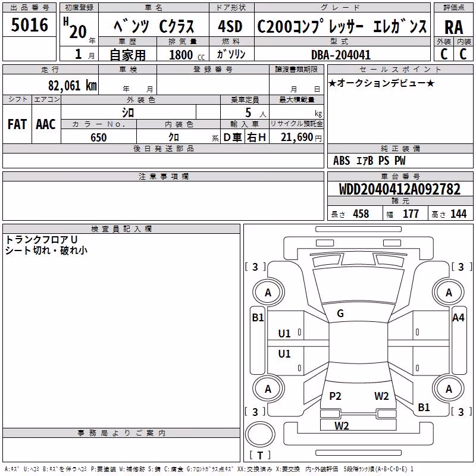Viewport: 476px width, 476px height.
Task: Click equipment list ABS エアB PS PW
Action: (x=369, y=161)
